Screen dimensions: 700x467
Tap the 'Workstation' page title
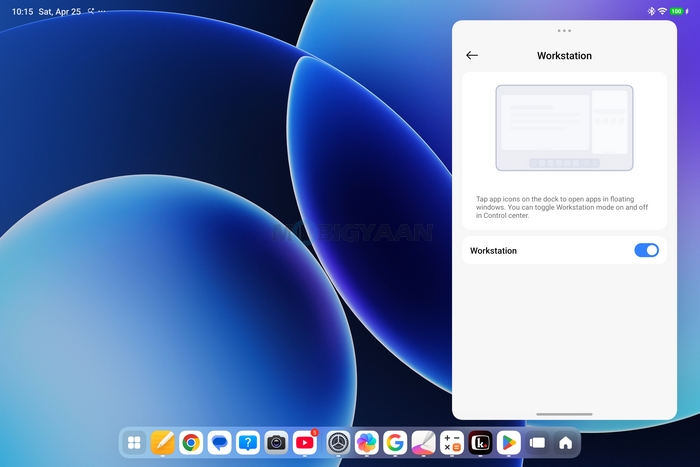(564, 56)
